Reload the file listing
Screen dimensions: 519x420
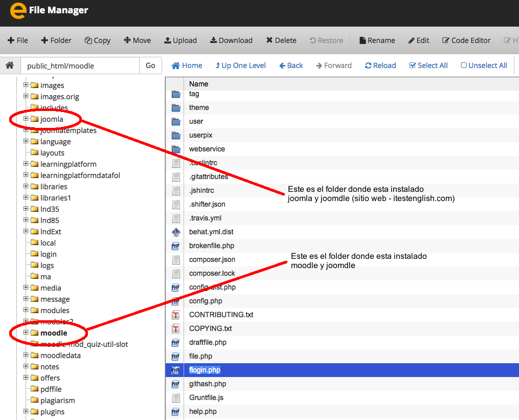coord(380,65)
